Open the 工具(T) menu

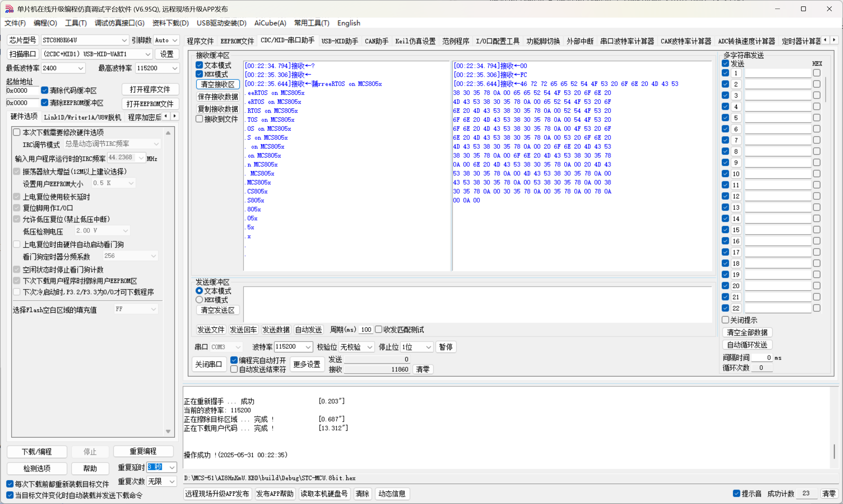pyautogui.click(x=76, y=23)
